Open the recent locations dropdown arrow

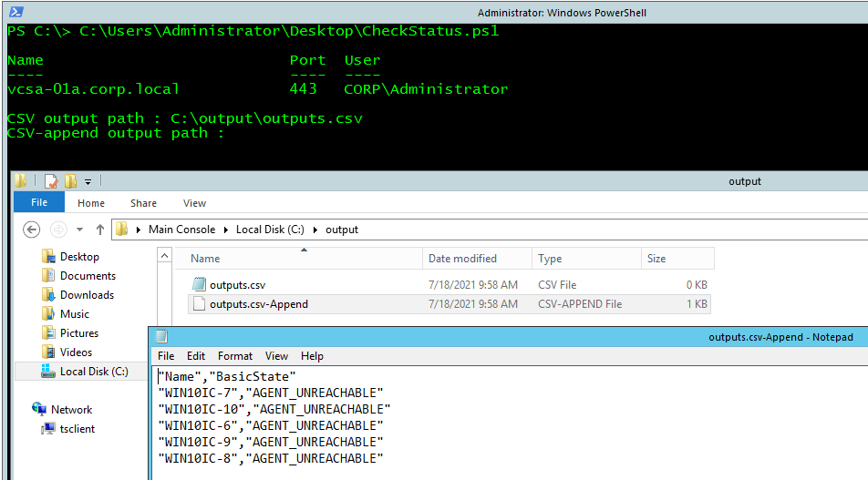(x=79, y=229)
